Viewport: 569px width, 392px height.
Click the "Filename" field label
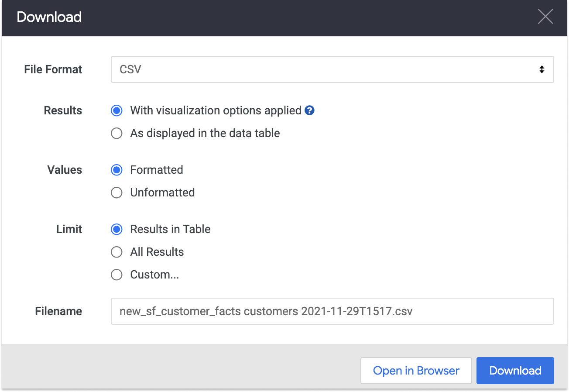click(x=58, y=311)
